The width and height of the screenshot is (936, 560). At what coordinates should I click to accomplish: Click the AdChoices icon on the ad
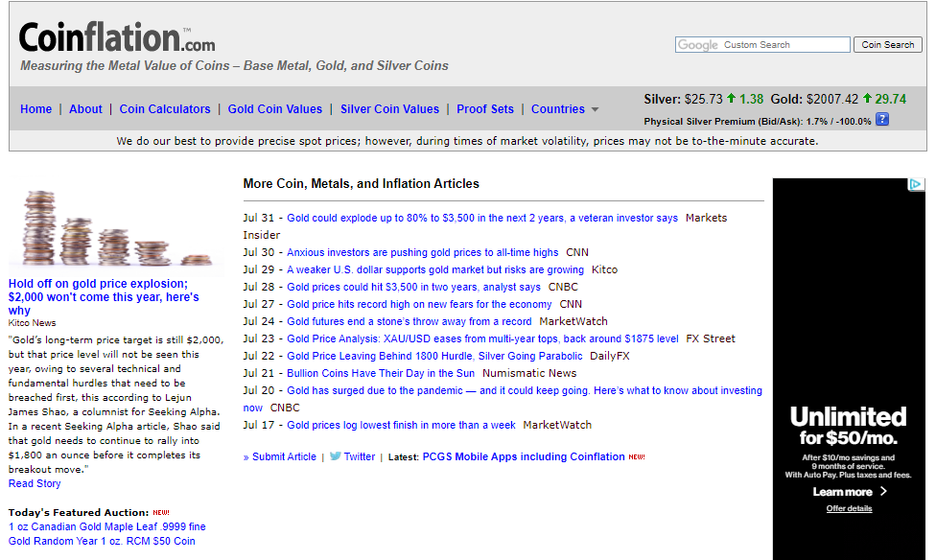[916, 184]
